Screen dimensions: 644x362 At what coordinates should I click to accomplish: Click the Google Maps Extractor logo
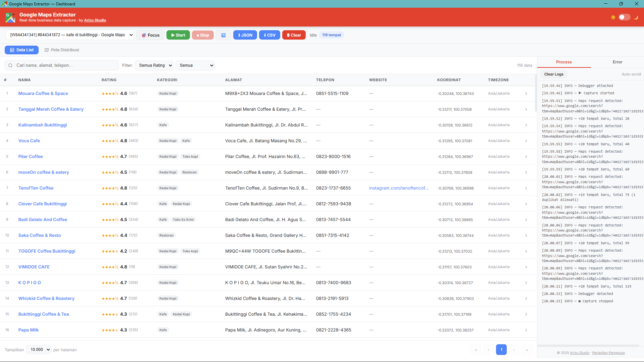[x=10, y=17]
